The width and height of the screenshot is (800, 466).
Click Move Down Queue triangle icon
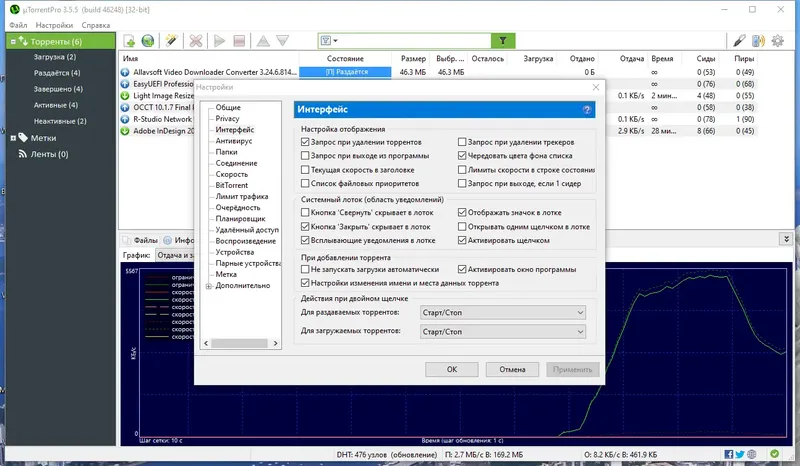(x=283, y=41)
